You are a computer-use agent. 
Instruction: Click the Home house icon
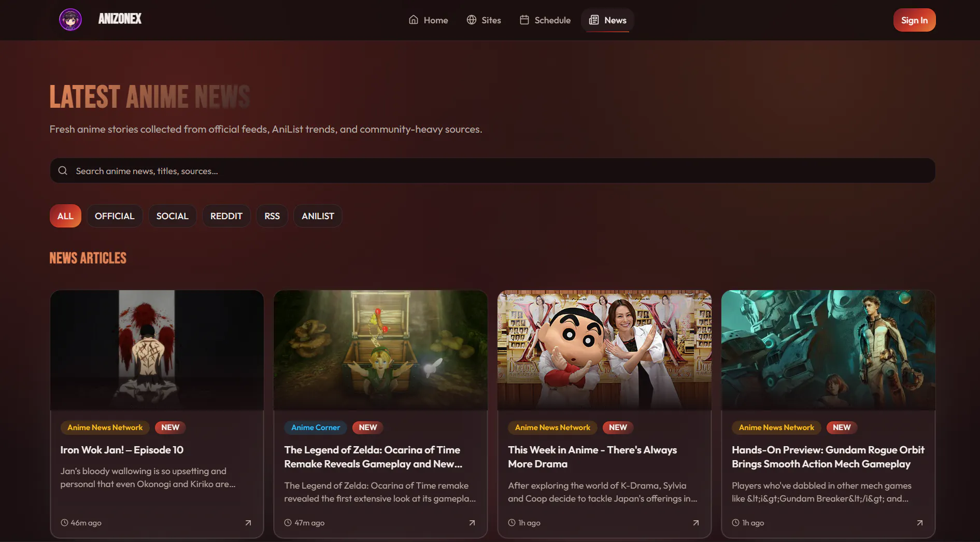[413, 20]
